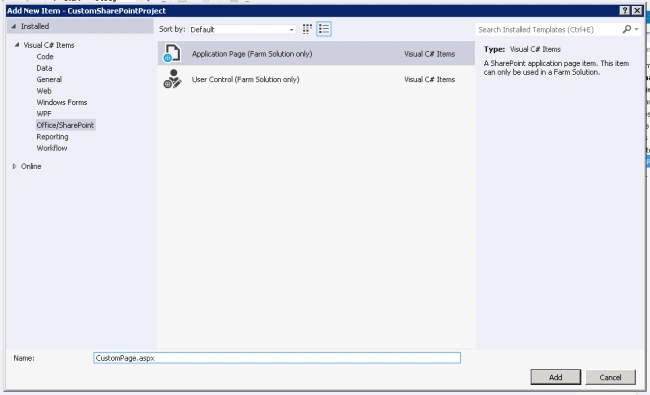Select the Workflow category
The image size is (650, 395).
point(52,148)
